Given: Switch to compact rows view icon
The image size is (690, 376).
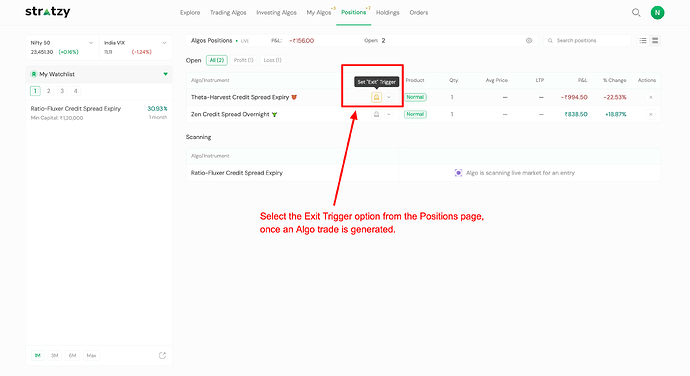Looking at the screenshot, I should [x=655, y=41].
